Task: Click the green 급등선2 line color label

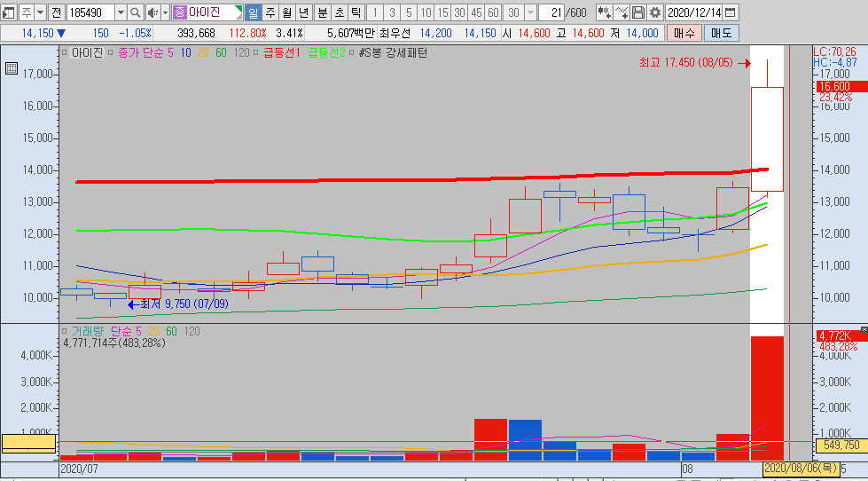Action: (x=326, y=53)
